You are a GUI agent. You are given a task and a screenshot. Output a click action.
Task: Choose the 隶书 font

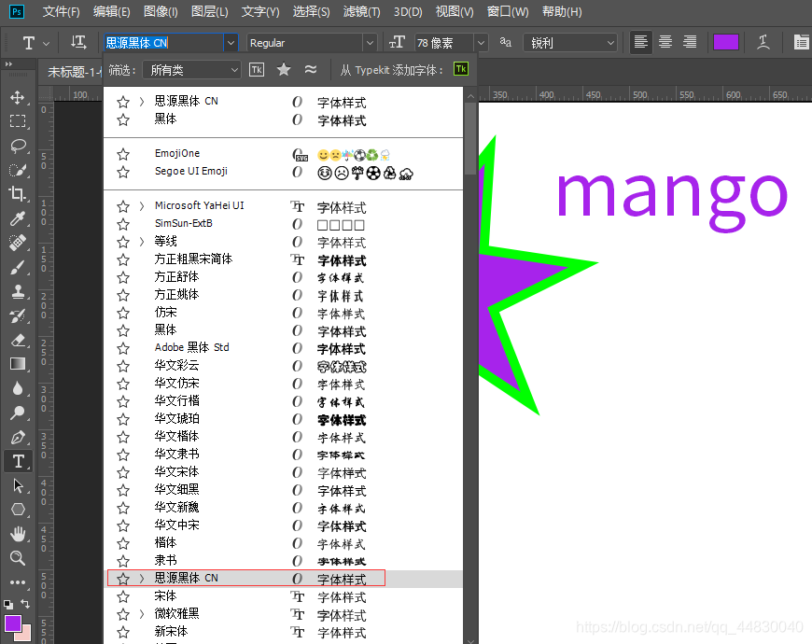(284, 561)
